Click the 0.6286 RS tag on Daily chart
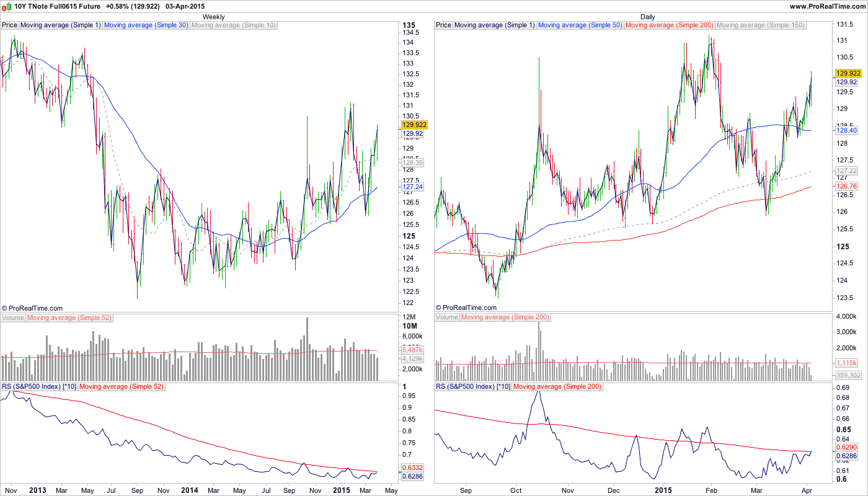868x496 pixels. pyautogui.click(x=847, y=457)
